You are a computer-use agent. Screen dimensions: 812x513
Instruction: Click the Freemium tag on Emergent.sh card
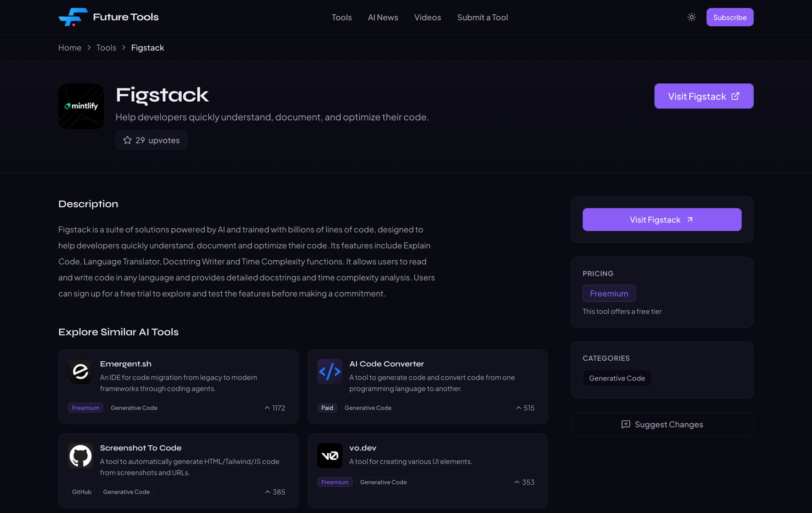pos(86,408)
